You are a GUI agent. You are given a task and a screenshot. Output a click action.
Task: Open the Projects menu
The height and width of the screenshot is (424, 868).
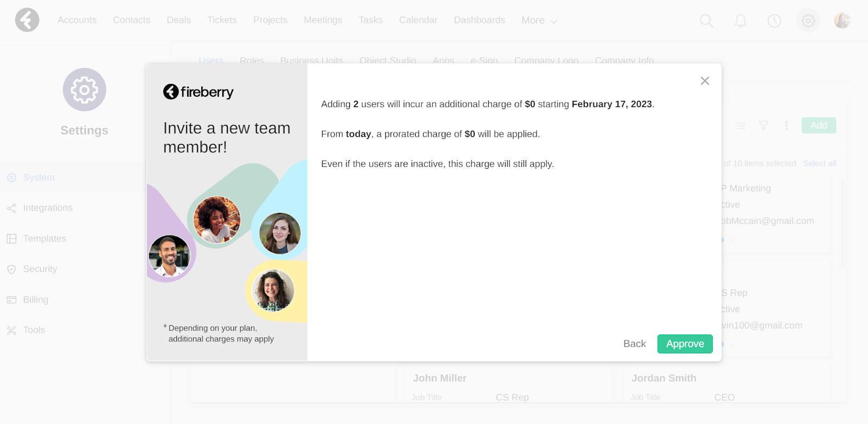[270, 20]
